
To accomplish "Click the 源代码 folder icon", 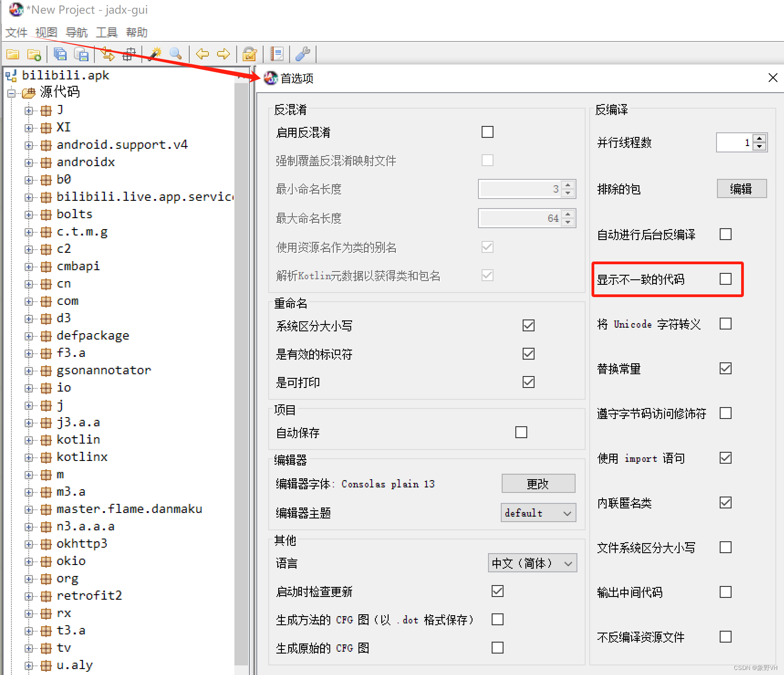I will click(29, 93).
